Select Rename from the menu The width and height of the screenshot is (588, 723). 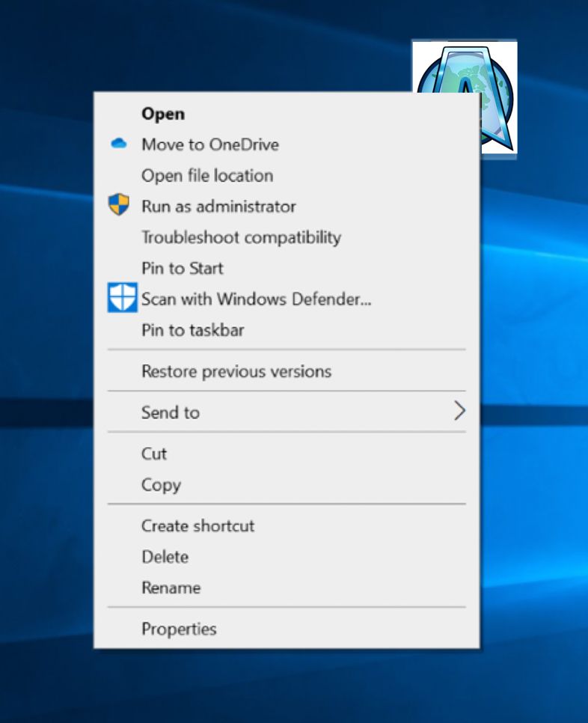tap(287, 588)
